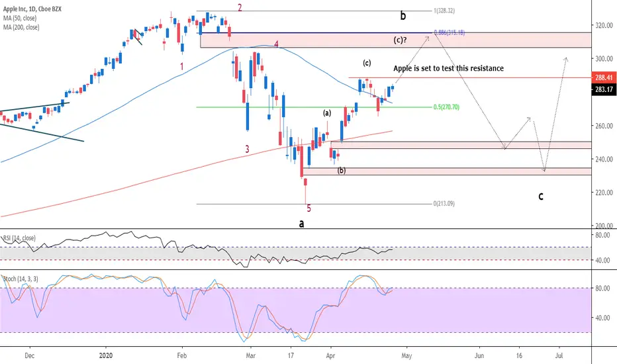The image size is (617, 364).
Task: Click 240.00 on the price axis
Action: (604, 159)
